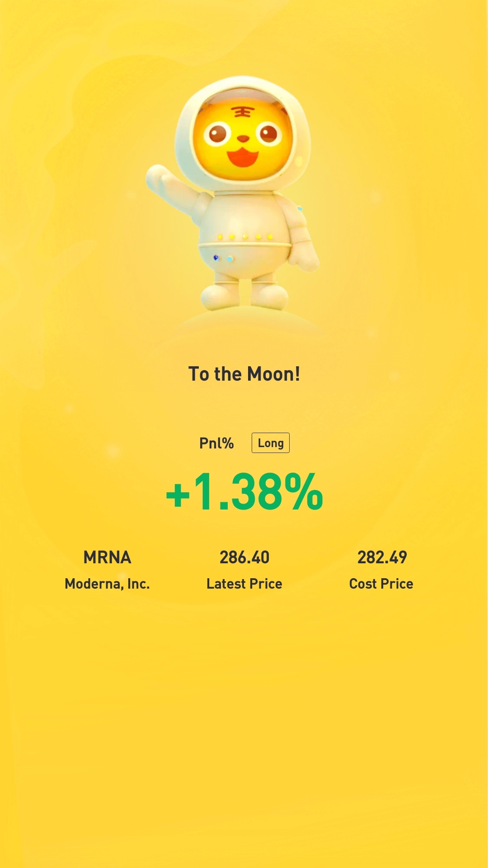The image size is (488, 868).
Task: Tap the 282.49 cost price value
Action: point(382,557)
